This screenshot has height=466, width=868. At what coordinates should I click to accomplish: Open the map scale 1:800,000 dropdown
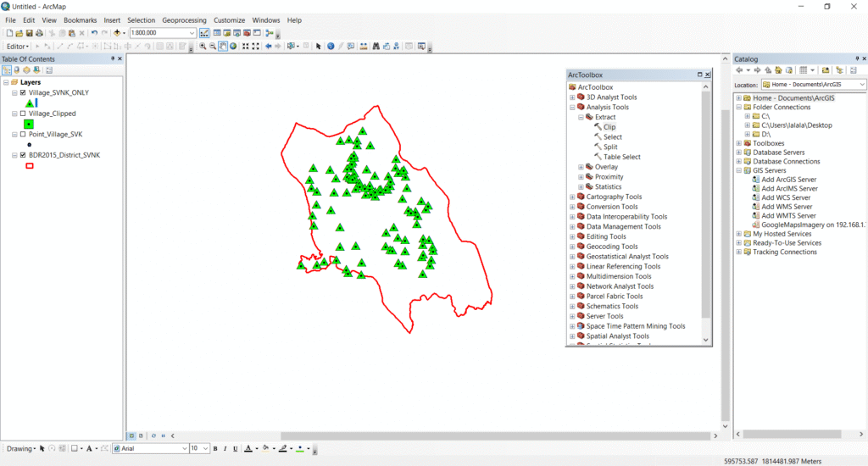click(x=192, y=33)
